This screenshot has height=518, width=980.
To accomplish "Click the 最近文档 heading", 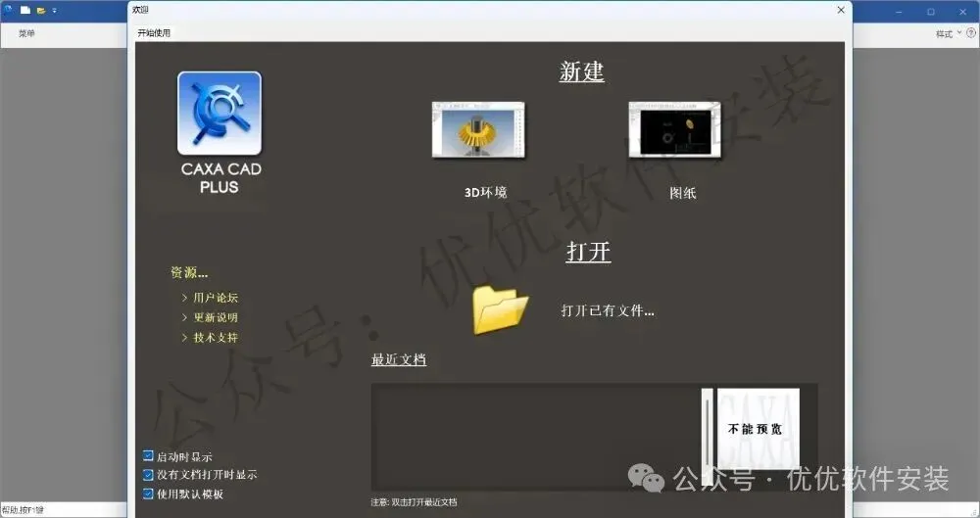I will coord(399,359).
